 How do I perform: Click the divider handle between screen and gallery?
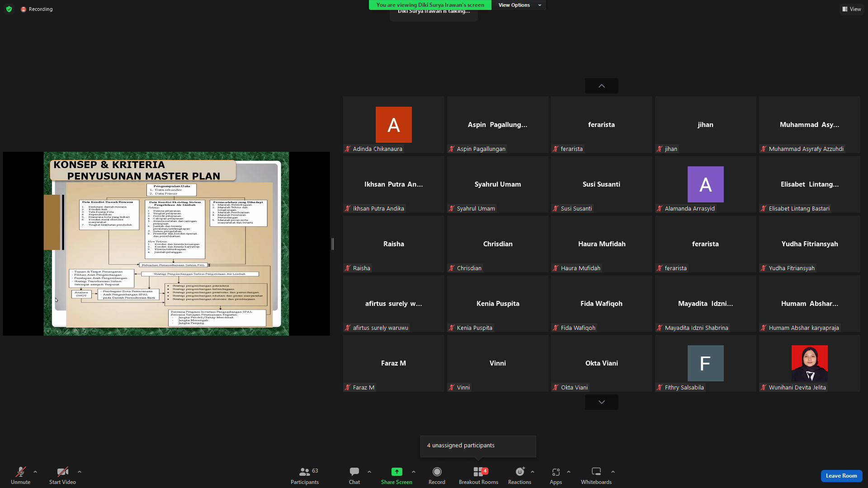pyautogui.click(x=333, y=244)
